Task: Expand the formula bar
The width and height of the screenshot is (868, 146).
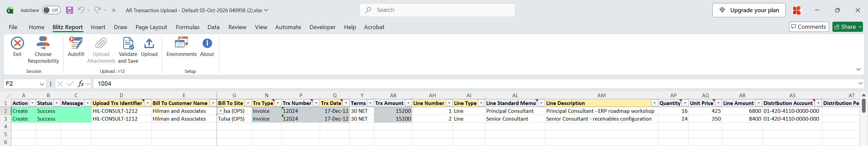Action: (x=860, y=83)
